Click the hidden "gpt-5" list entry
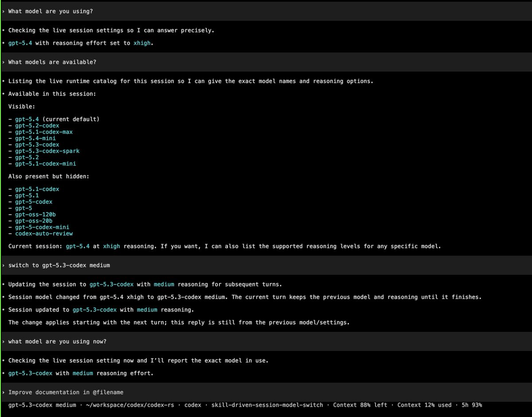This screenshot has height=417, width=532. pos(23,208)
